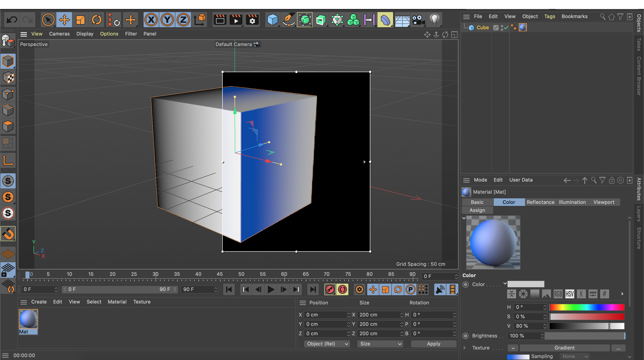Open the Assign tab
This screenshot has height=360, width=644.
point(477,210)
